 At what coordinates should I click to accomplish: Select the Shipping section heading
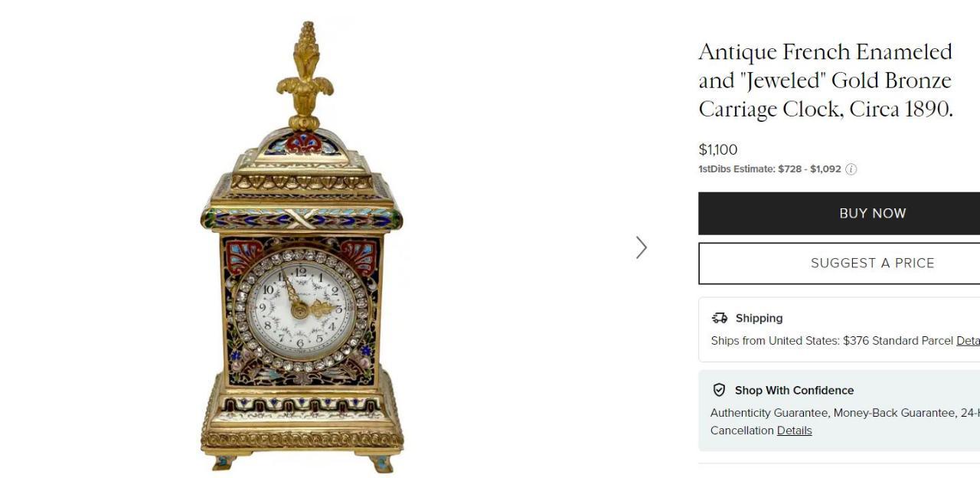point(759,318)
